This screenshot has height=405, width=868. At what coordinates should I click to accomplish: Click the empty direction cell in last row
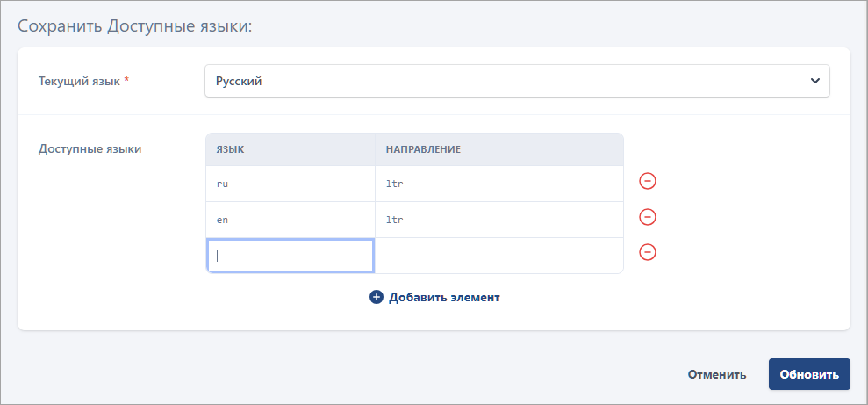[499, 256]
